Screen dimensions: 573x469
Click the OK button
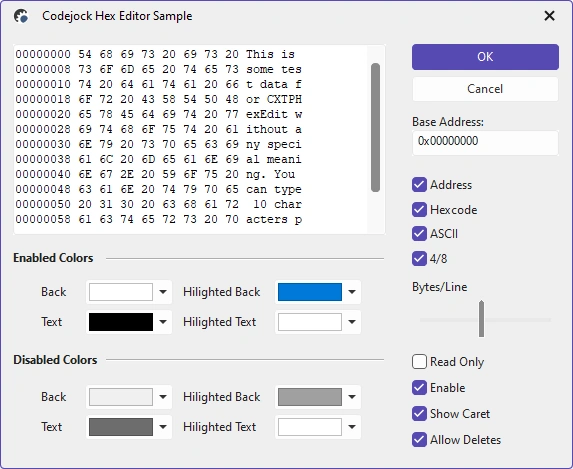coord(485,57)
